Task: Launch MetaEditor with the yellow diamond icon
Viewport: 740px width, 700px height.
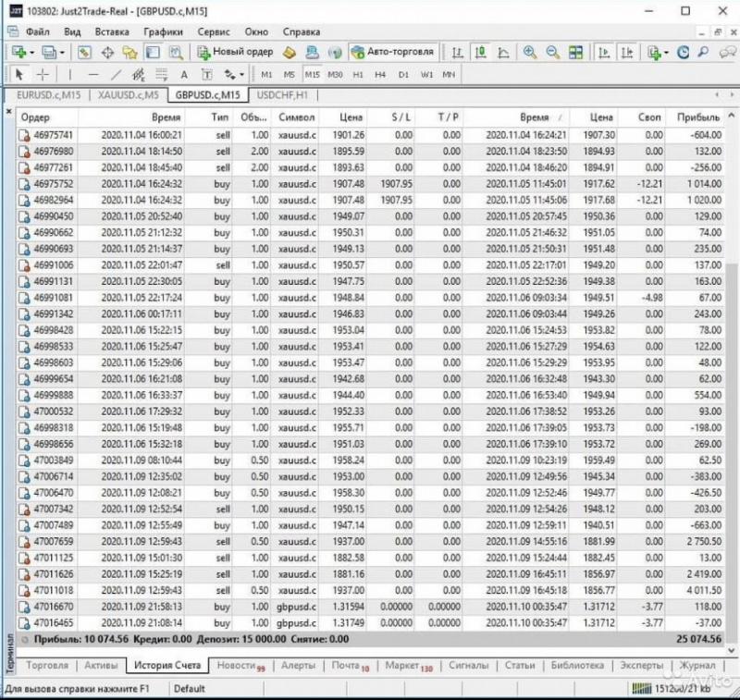Action: click(290, 53)
